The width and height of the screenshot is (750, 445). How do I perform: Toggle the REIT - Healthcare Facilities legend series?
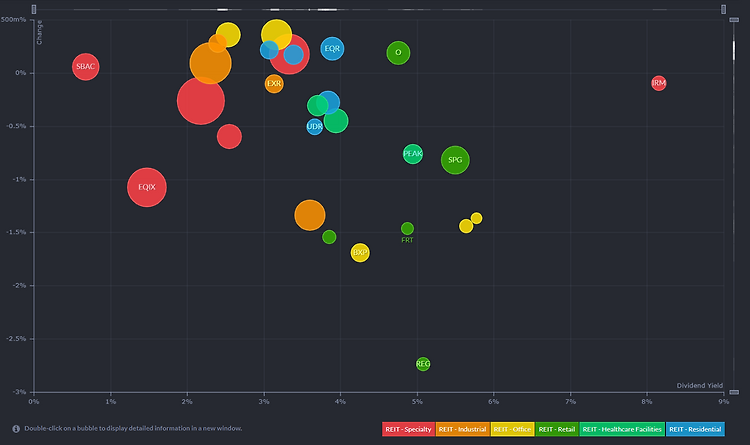tap(622, 429)
